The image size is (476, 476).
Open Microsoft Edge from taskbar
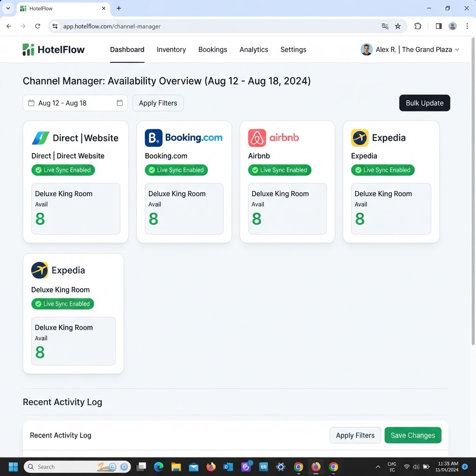(159, 467)
